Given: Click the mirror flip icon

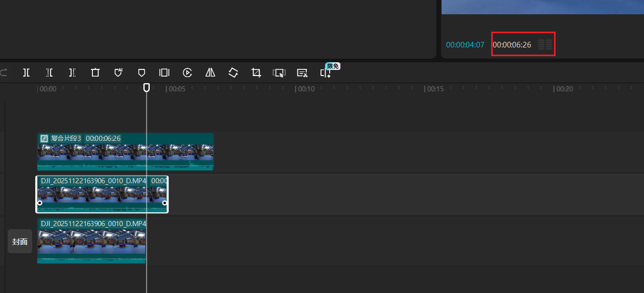Looking at the screenshot, I should tap(210, 72).
